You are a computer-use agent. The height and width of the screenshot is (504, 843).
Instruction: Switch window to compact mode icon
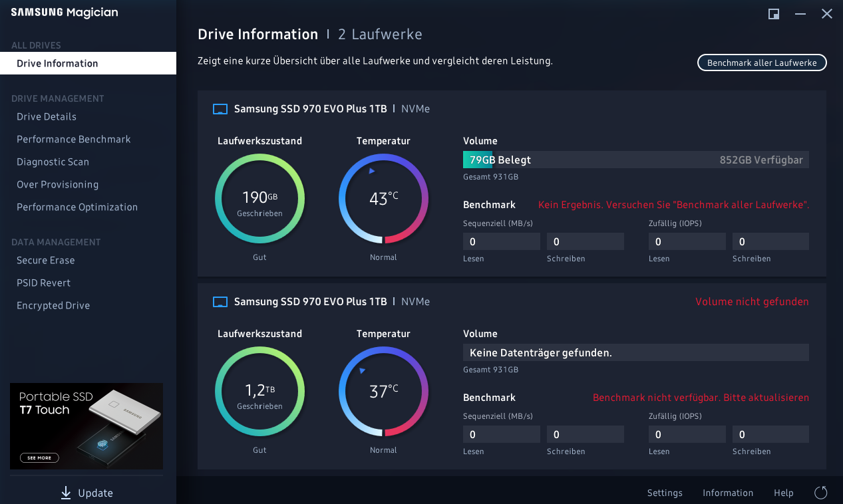pos(774,14)
